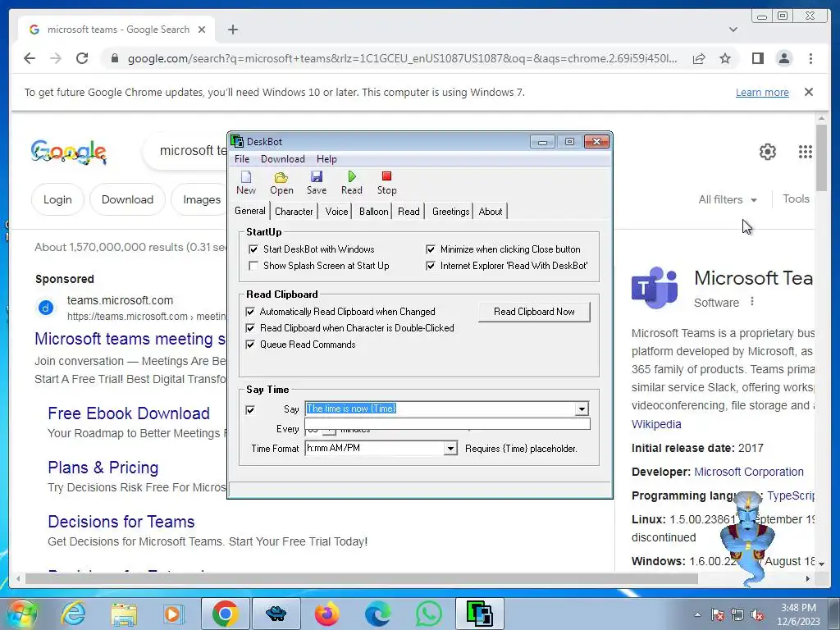Reload the Google search page
This screenshot has height=630, width=840.
click(x=82, y=58)
